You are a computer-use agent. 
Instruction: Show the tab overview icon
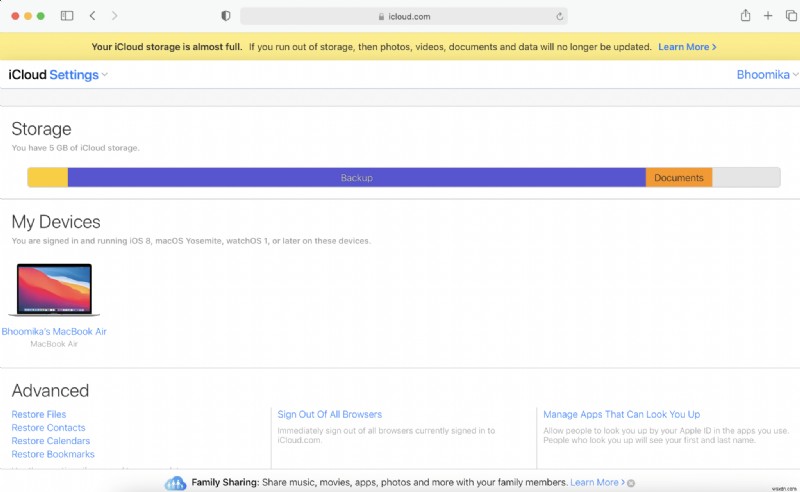[791, 16]
